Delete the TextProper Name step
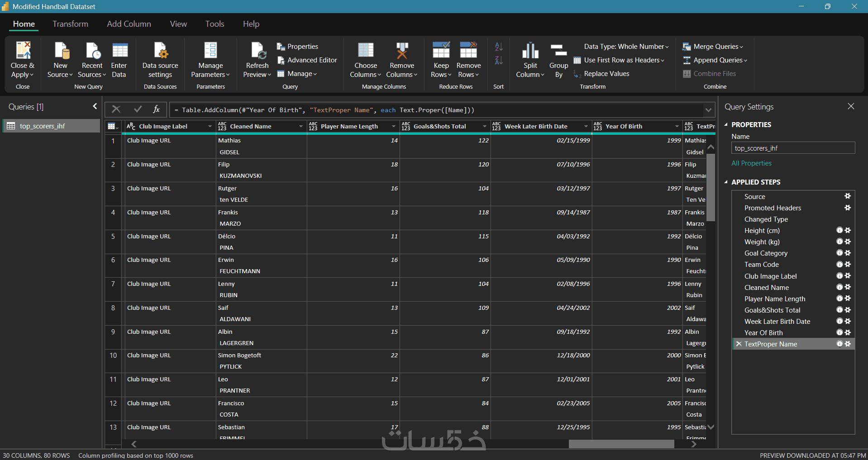The image size is (868, 460). [x=739, y=344]
